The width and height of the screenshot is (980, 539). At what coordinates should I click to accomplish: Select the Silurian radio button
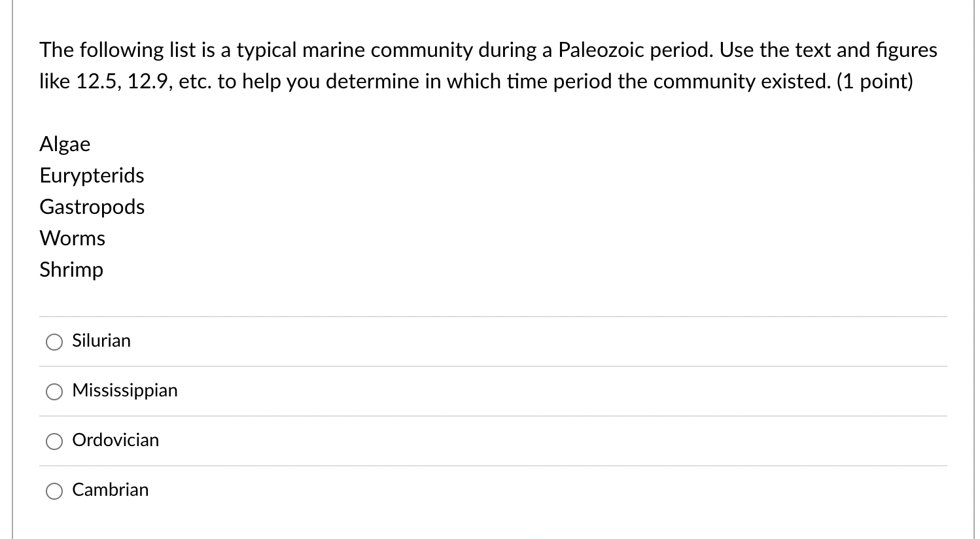point(54,341)
